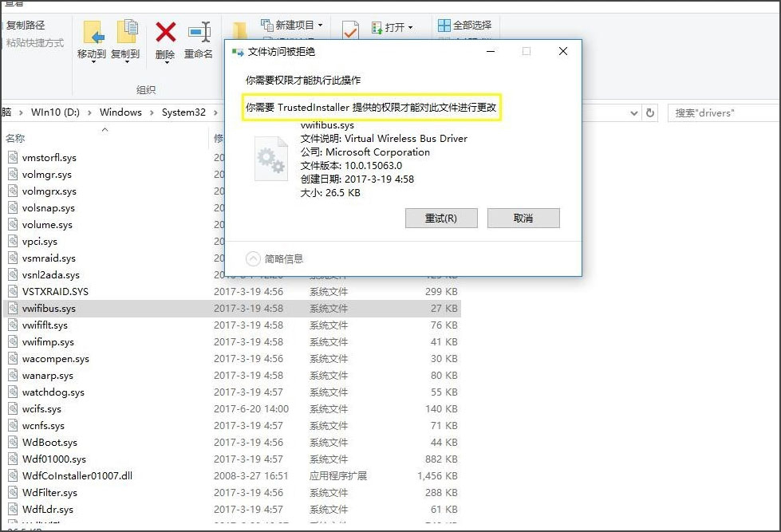The image size is (781, 532).
Task: Open the 新建项目 dropdown arrow
Action: tap(321, 26)
